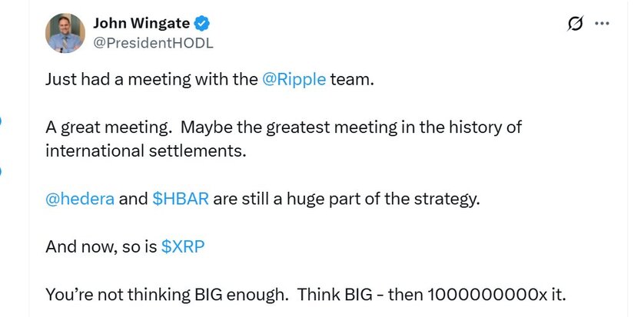Visit the @PresidentHODL handle

coord(154,43)
